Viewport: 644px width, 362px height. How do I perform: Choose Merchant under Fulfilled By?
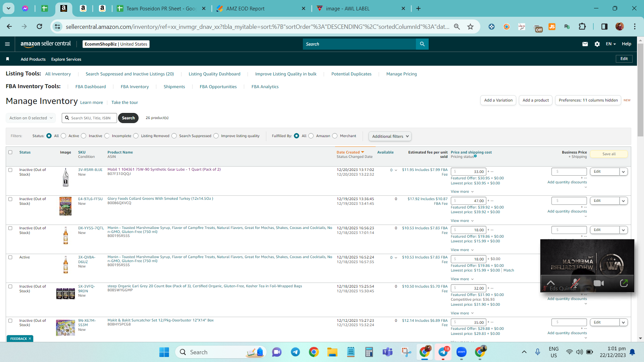pos(335,136)
